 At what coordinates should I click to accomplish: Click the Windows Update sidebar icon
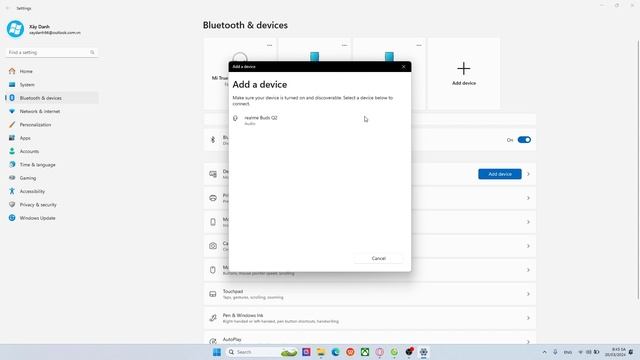tap(12, 218)
